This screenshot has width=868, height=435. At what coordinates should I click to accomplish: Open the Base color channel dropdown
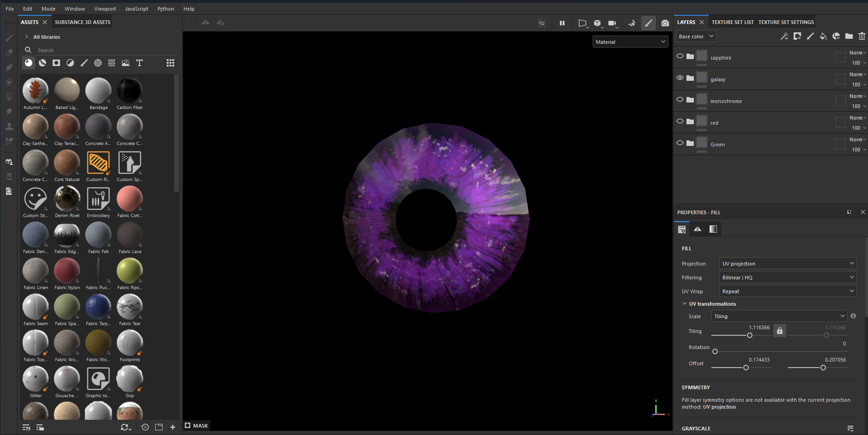click(x=696, y=36)
